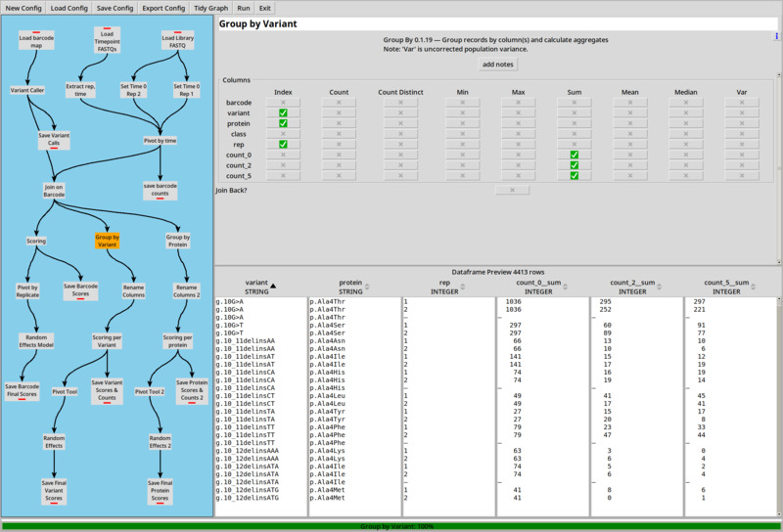783x532 pixels.
Task: Uncheck the Sum checkbox for count_2
Action: pyautogui.click(x=575, y=165)
